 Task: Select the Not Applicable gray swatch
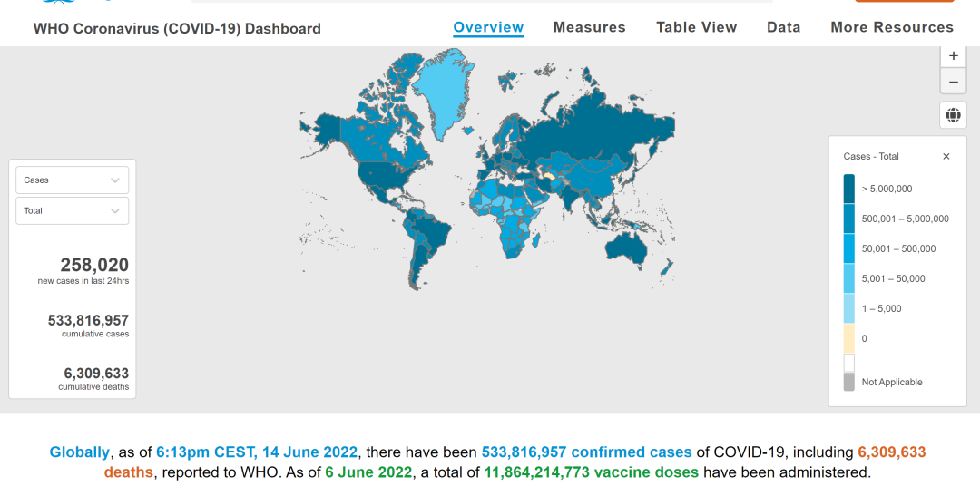tap(848, 382)
